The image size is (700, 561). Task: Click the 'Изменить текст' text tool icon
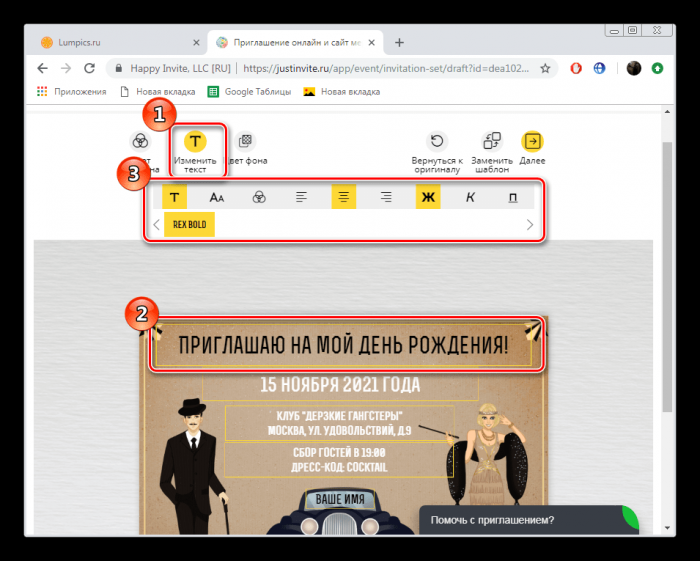(196, 142)
